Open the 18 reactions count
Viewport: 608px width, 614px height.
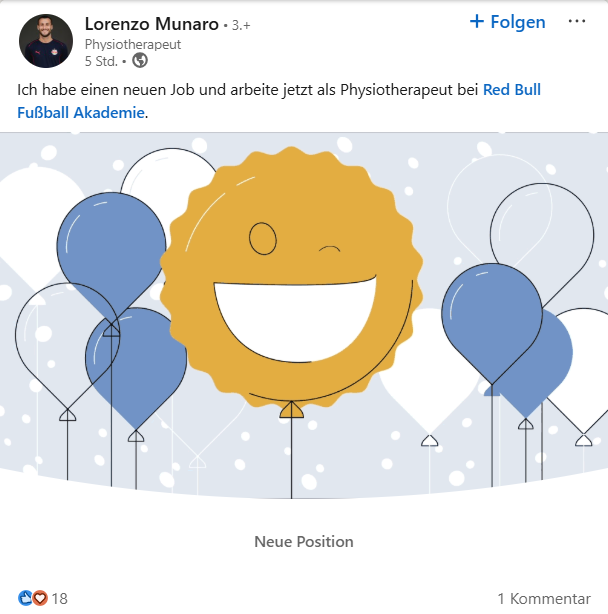60,598
